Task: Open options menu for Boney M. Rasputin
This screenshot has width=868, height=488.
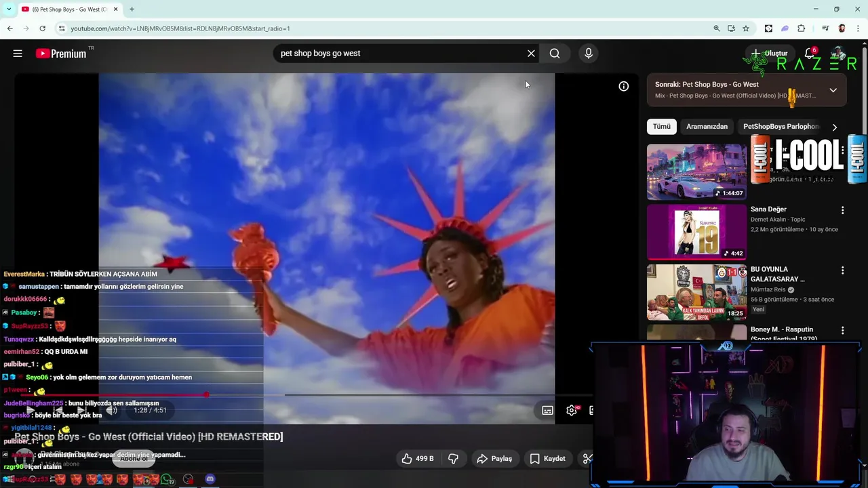Action: (x=843, y=331)
